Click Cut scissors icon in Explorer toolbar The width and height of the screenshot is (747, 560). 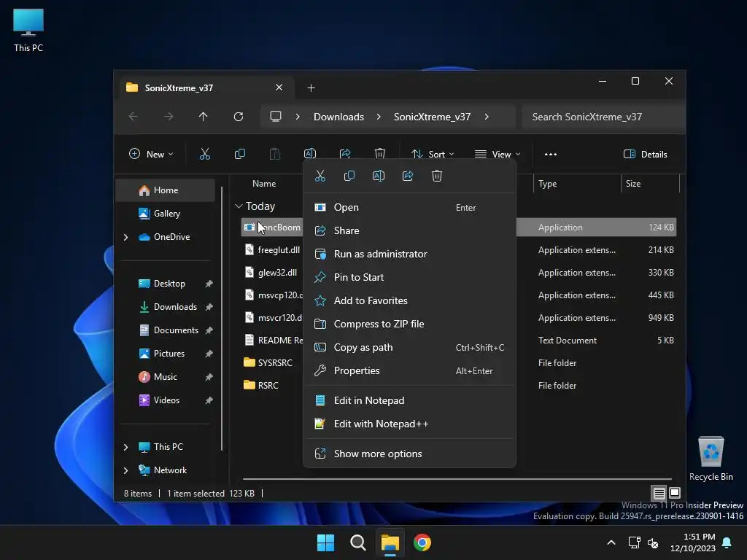[204, 155]
